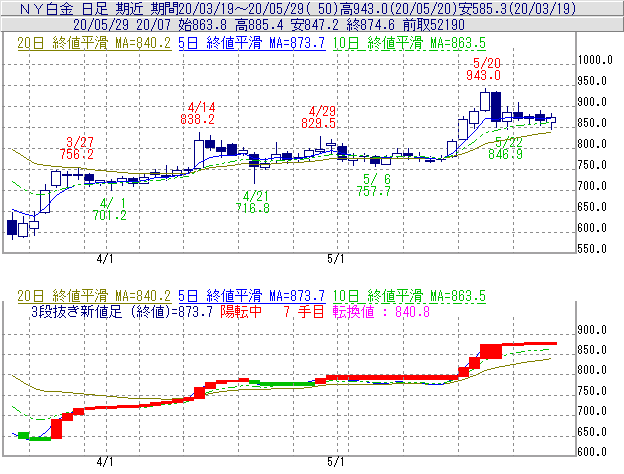Click the 5/1 date label under lower chart
The height and width of the screenshot is (474, 624).
tap(335, 462)
